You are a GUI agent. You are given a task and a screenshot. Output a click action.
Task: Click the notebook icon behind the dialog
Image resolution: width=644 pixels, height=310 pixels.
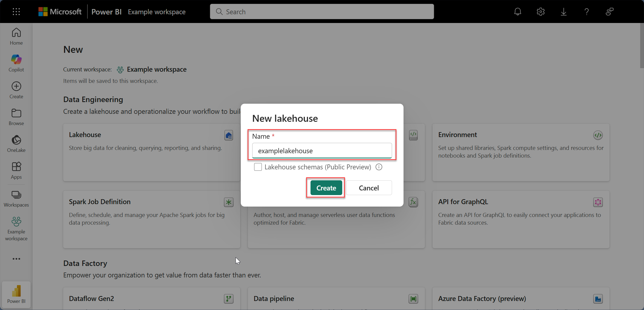tap(413, 135)
